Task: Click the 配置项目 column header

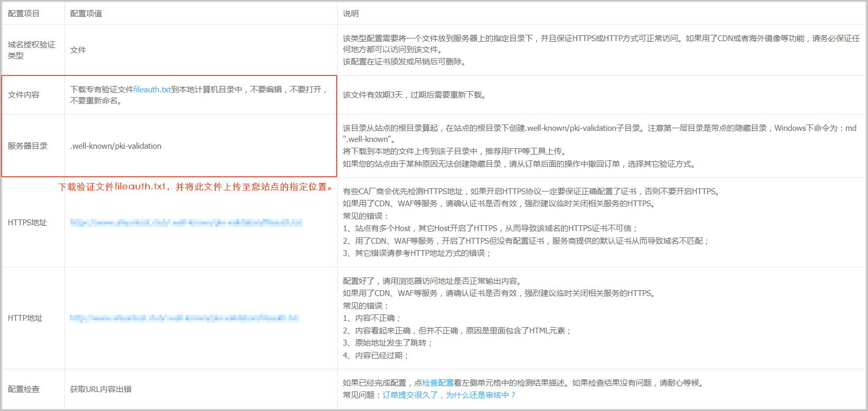Action: (x=24, y=14)
